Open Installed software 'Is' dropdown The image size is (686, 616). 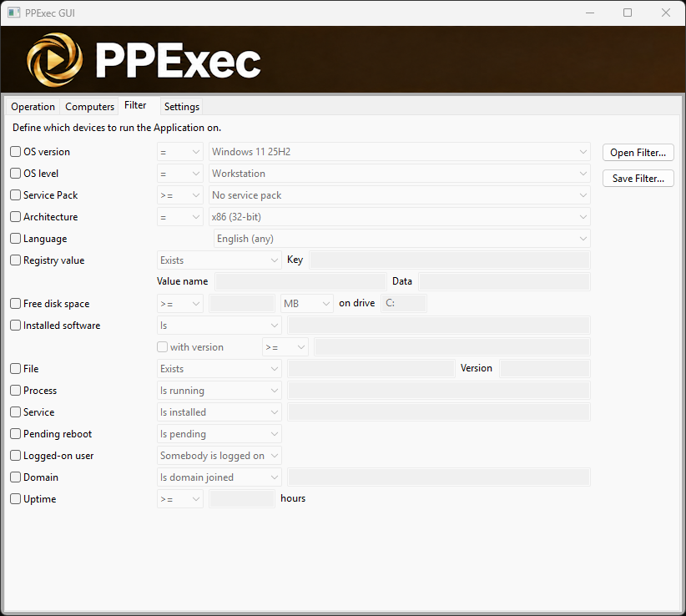pos(219,326)
